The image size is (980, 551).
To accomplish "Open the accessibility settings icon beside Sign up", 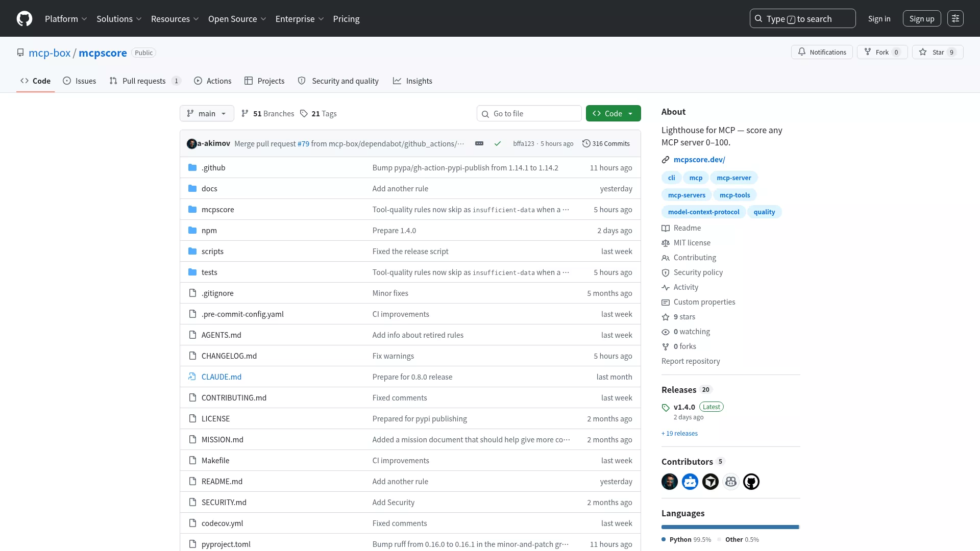I will [x=955, y=19].
